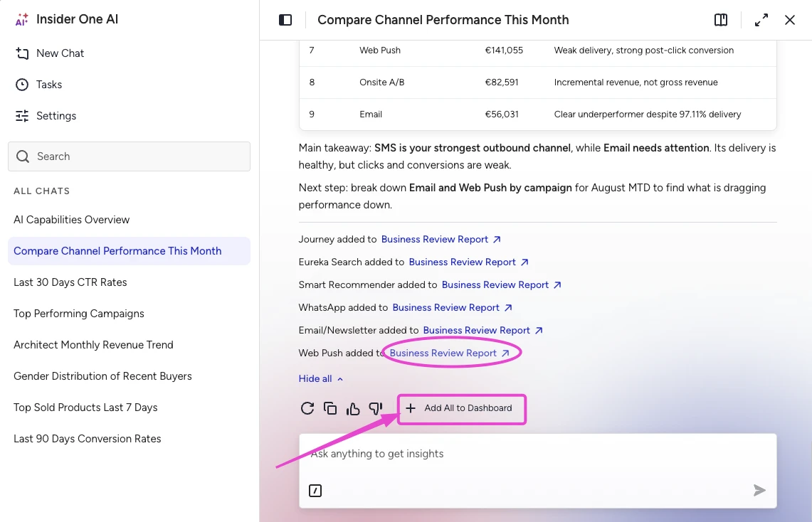The image size is (812, 522).
Task: Give thumbs up feedback
Action: coord(353,408)
